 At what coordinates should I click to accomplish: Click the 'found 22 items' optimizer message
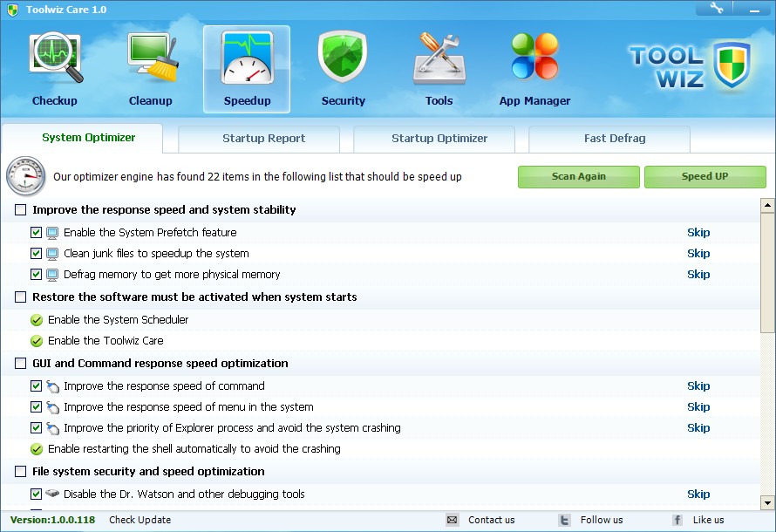(x=257, y=177)
